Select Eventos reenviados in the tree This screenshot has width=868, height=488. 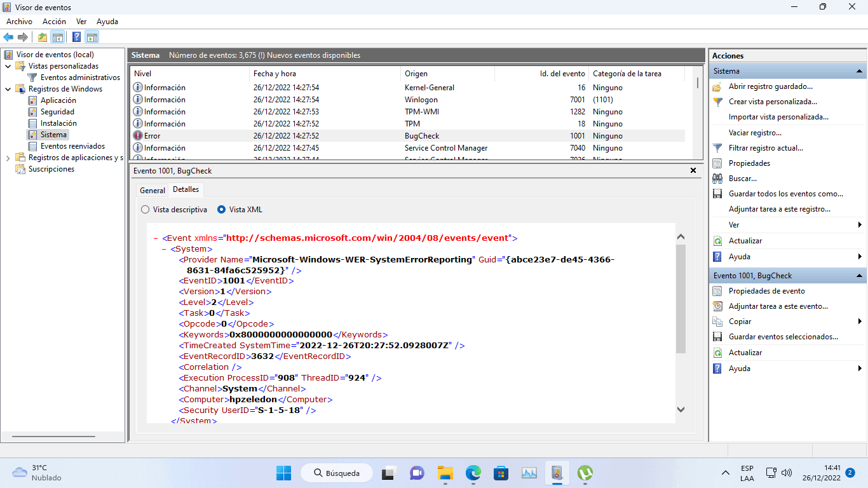pos(72,146)
